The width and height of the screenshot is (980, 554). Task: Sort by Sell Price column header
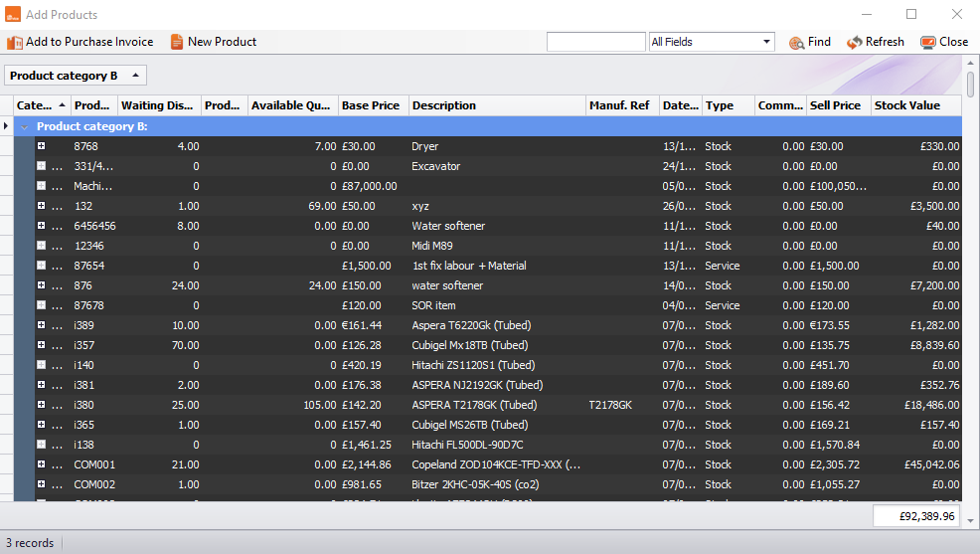(x=839, y=105)
